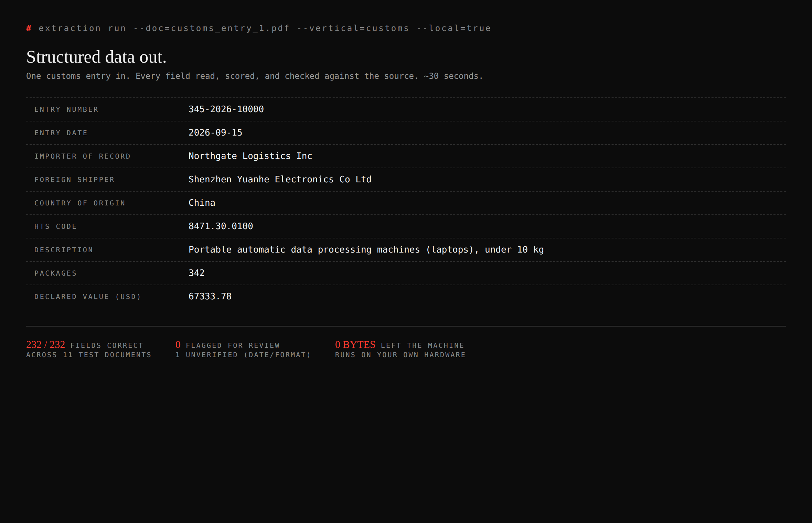Select the entry date 2026-09-15

[215, 132]
